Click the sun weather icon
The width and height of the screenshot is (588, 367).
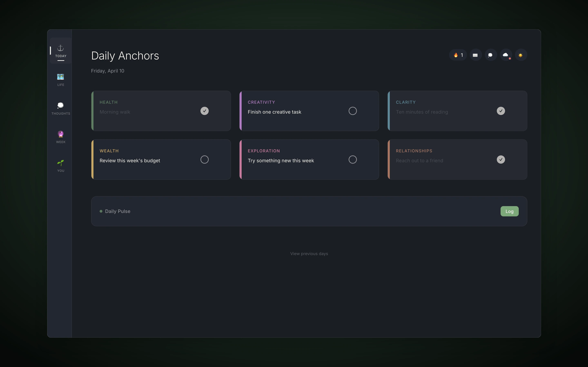(x=521, y=55)
